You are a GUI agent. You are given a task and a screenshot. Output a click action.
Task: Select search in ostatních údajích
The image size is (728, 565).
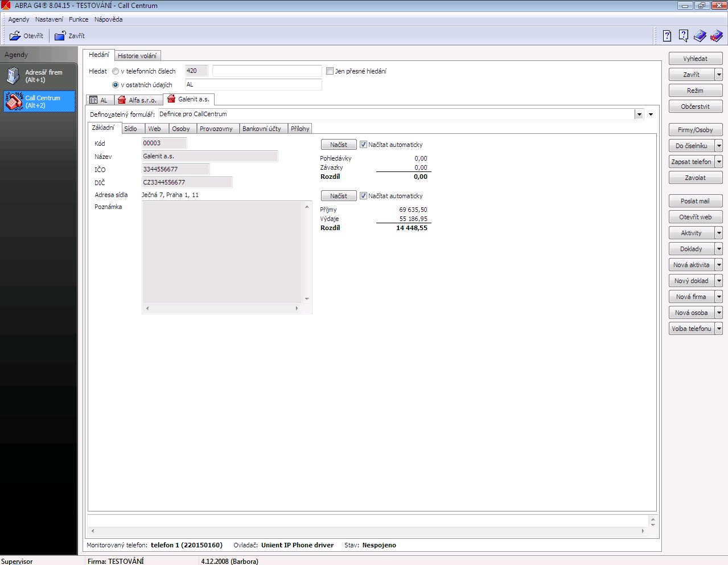coord(116,85)
